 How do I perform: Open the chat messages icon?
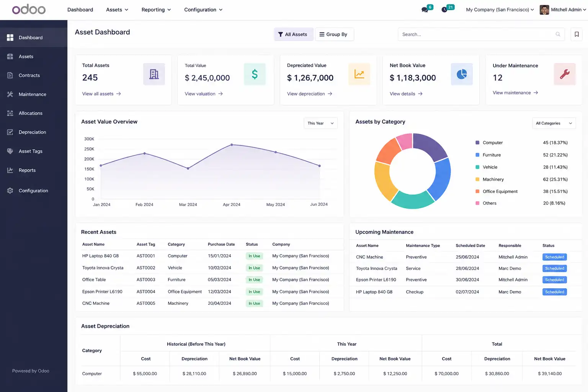425,10
